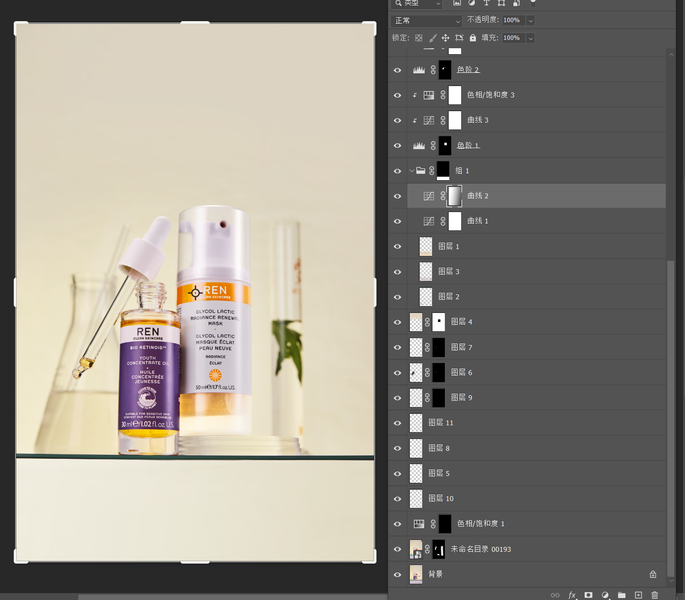Select the 图层 7 layer

536,347
